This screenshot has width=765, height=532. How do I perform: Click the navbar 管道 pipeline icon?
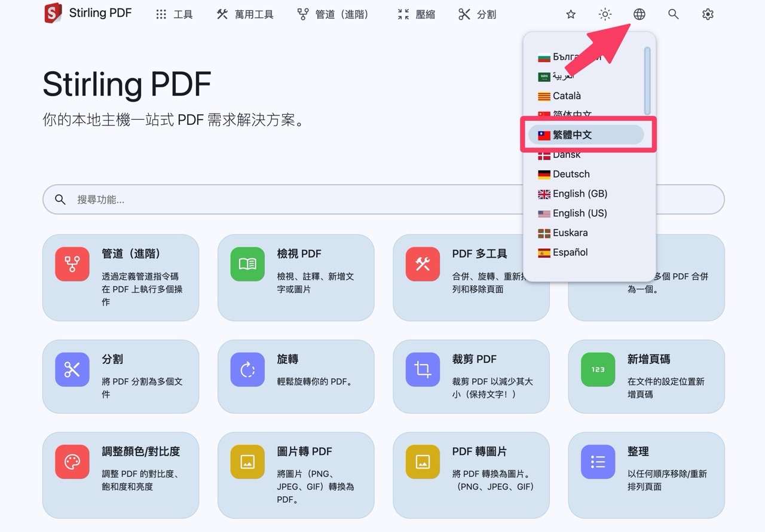click(x=303, y=14)
